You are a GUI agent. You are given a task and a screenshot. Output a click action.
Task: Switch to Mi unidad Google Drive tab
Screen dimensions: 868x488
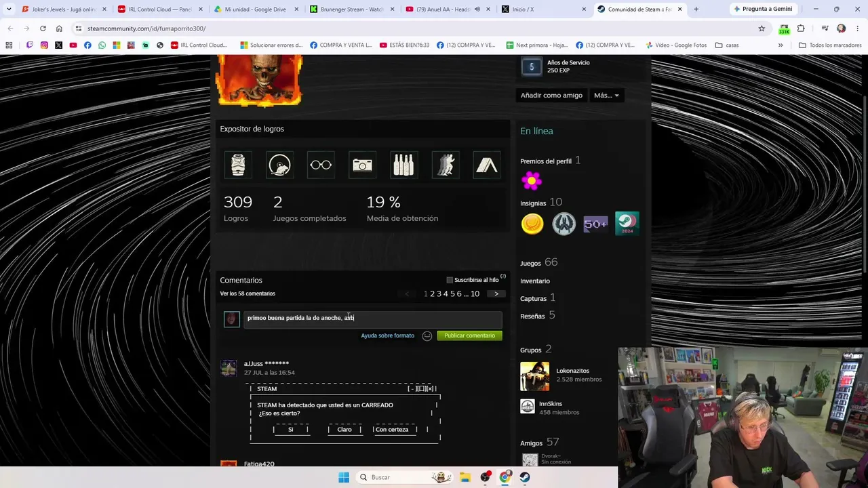[256, 9]
